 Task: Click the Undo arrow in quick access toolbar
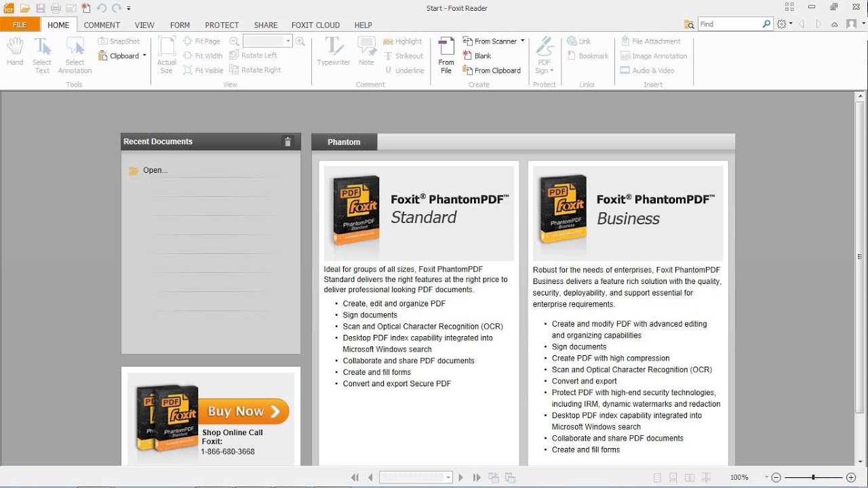pyautogui.click(x=101, y=8)
